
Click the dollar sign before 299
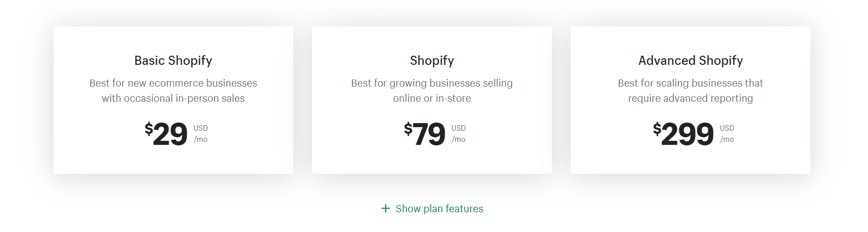click(657, 129)
